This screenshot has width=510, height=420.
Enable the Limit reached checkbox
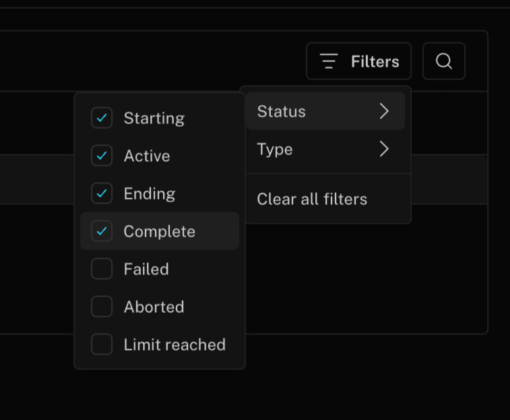(102, 344)
